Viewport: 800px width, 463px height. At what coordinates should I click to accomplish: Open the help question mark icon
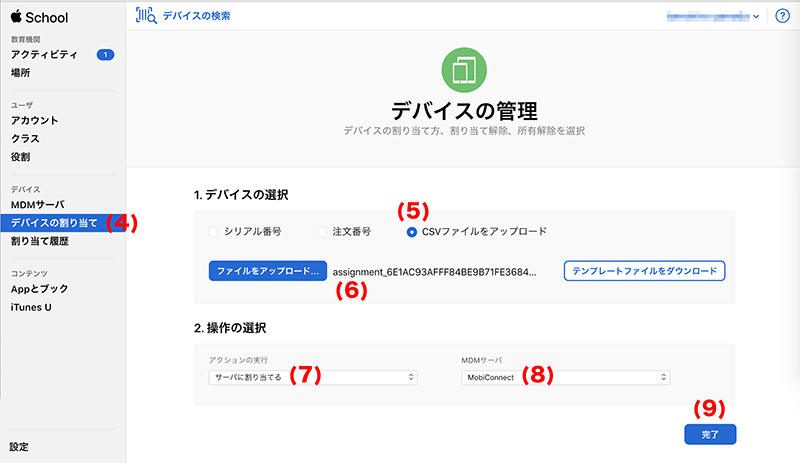tap(782, 16)
